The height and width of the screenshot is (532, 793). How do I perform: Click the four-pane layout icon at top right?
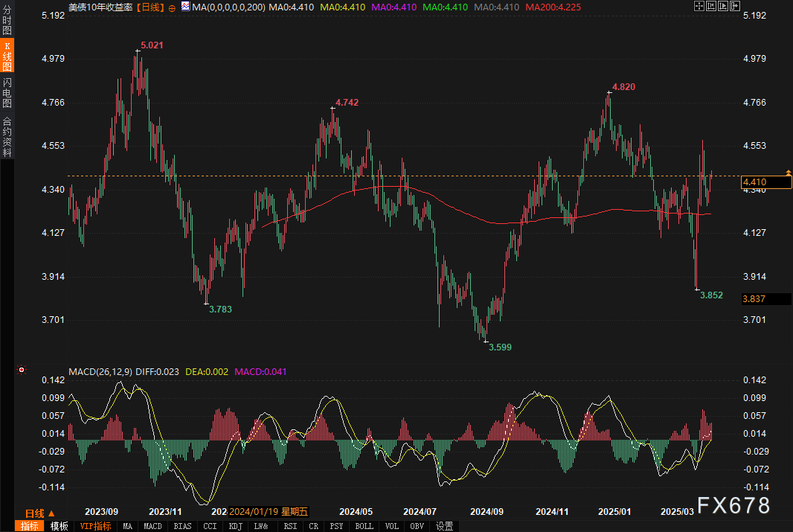699,6
